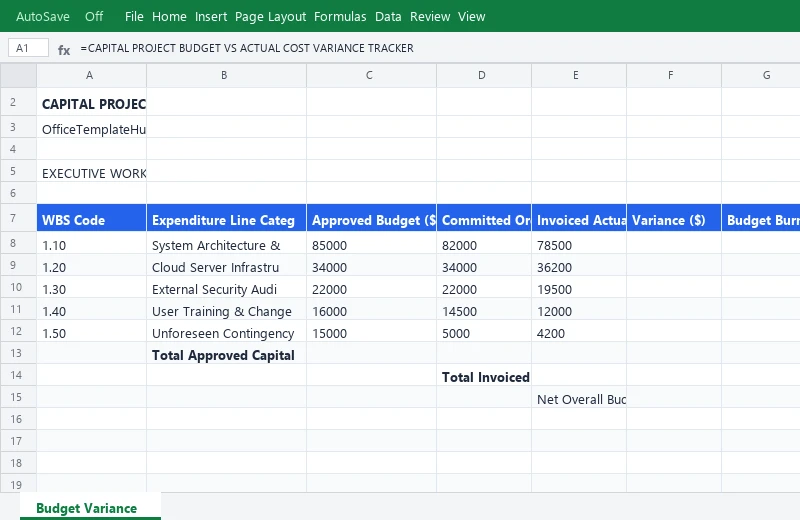Click the A1 name box
800x520 pixels.
coord(29,48)
